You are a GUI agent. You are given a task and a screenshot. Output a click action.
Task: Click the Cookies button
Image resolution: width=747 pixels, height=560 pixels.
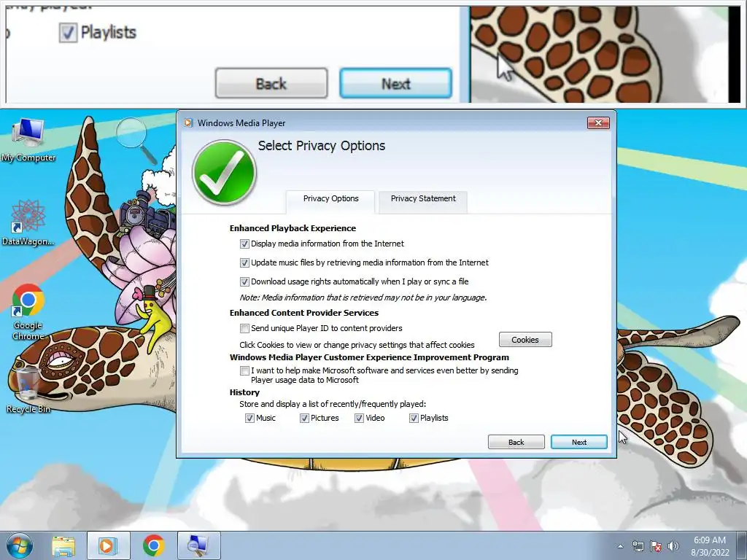point(525,340)
